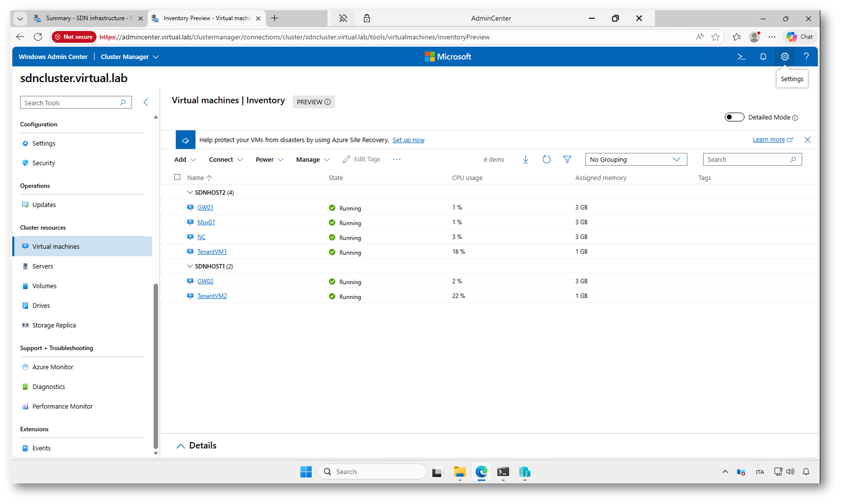This screenshot has width=841, height=504.
Task: Enable the Detailed Mode toggle
Action: click(x=734, y=117)
